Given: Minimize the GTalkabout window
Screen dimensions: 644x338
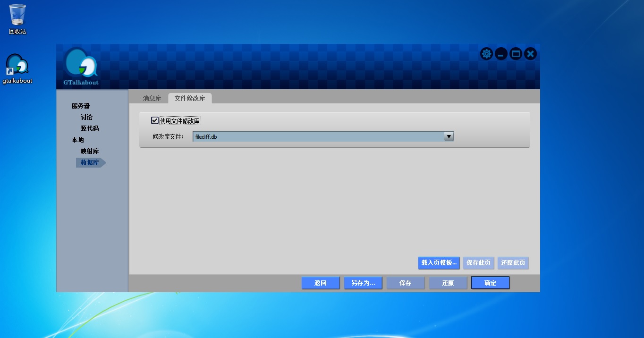Looking at the screenshot, I should [501, 54].
